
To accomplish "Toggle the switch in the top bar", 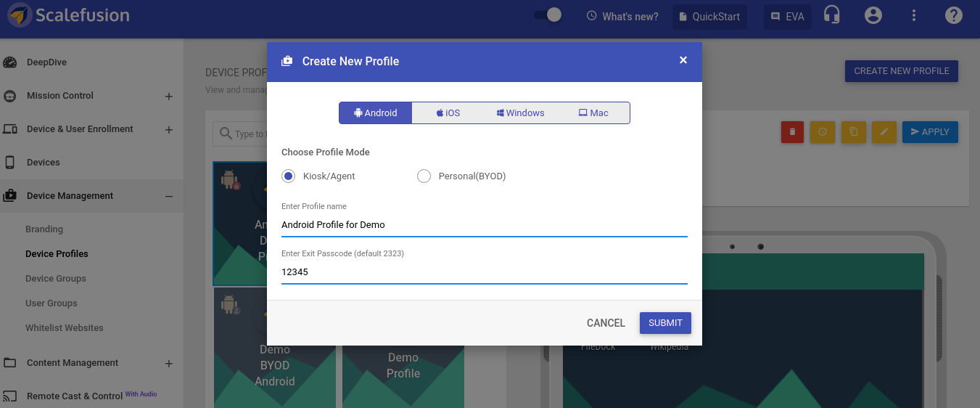I will click(548, 15).
